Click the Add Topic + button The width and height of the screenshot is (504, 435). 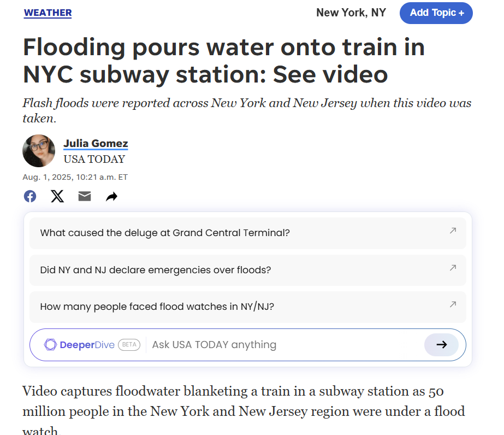[x=436, y=13]
